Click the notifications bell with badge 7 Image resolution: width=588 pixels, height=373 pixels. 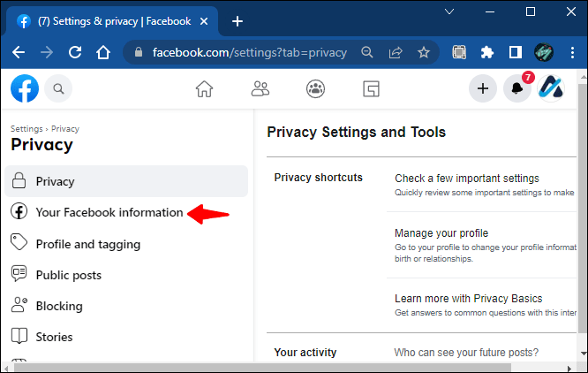(517, 88)
